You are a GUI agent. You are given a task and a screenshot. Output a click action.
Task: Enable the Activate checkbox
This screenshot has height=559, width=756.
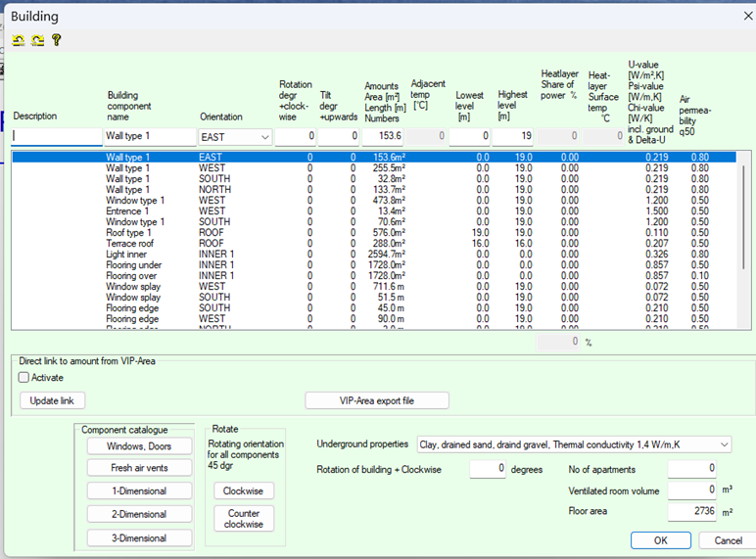(24, 378)
